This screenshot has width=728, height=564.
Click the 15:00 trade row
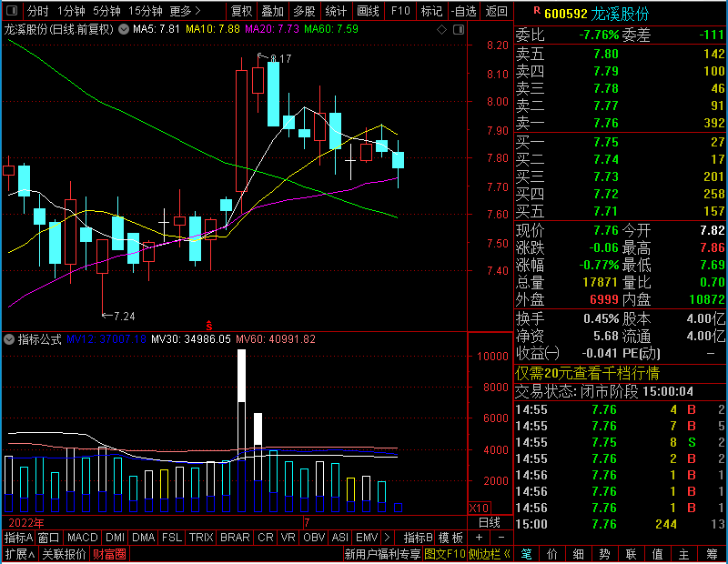621,524
